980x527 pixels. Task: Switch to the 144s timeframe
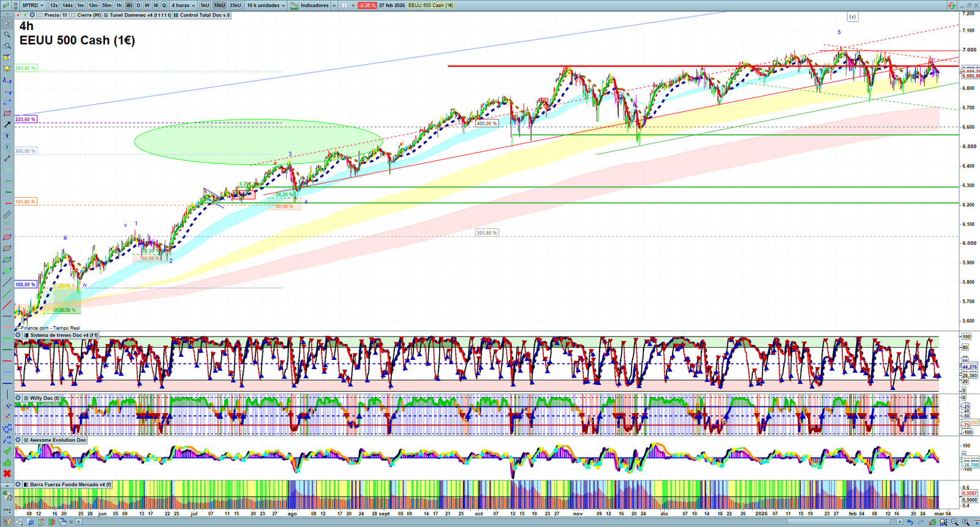(67, 5)
